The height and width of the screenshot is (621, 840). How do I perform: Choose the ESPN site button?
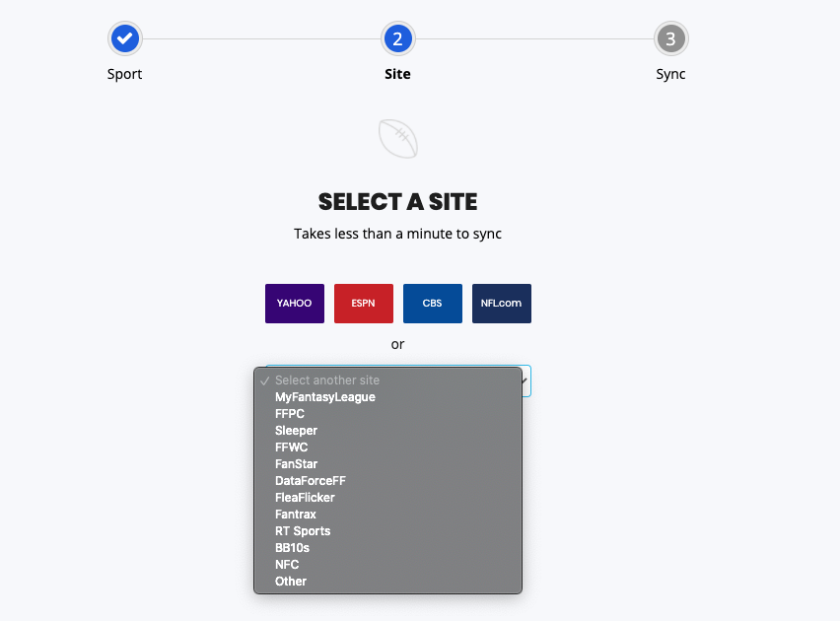[364, 304]
